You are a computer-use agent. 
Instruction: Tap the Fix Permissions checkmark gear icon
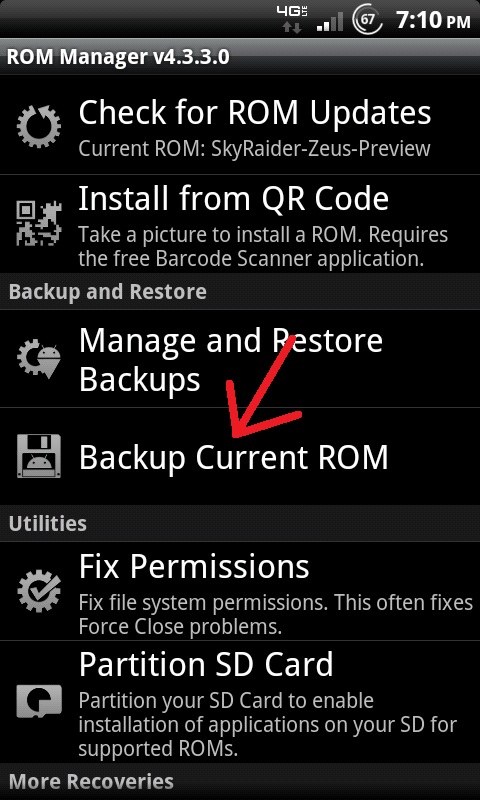pos(39,591)
